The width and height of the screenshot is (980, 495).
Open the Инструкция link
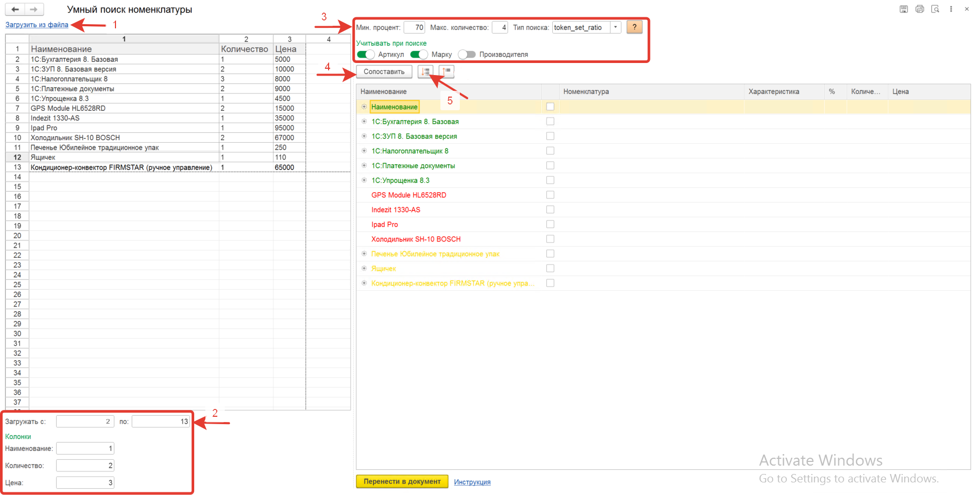pyautogui.click(x=472, y=482)
